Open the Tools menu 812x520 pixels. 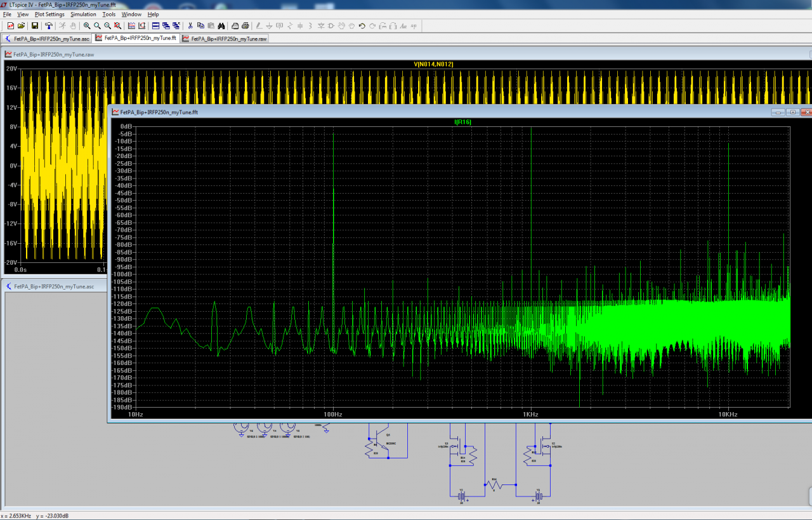[109, 14]
